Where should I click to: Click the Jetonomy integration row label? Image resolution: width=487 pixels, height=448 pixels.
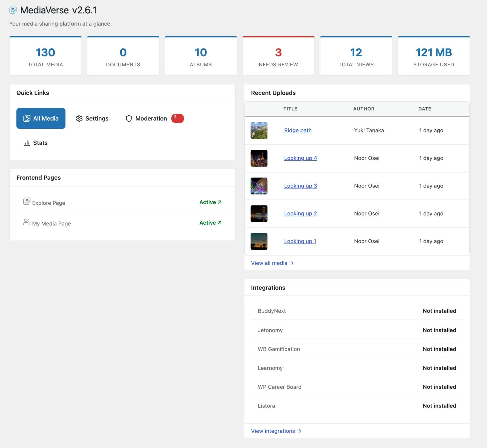(270, 330)
